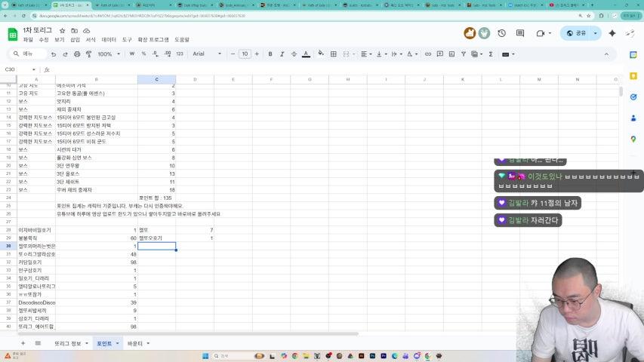Add a new sheet with the plus button
The width and height of the screenshot is (644, 362).
pos(23,344)
